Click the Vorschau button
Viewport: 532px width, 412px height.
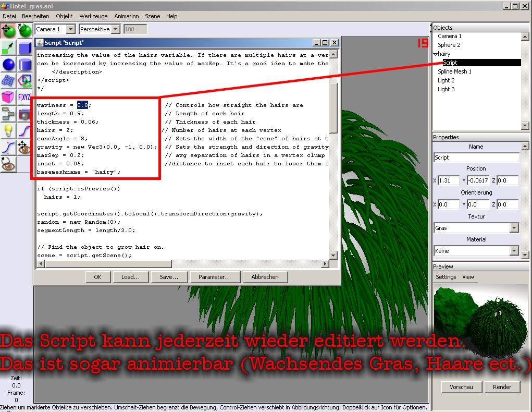[x=461, y=387]
